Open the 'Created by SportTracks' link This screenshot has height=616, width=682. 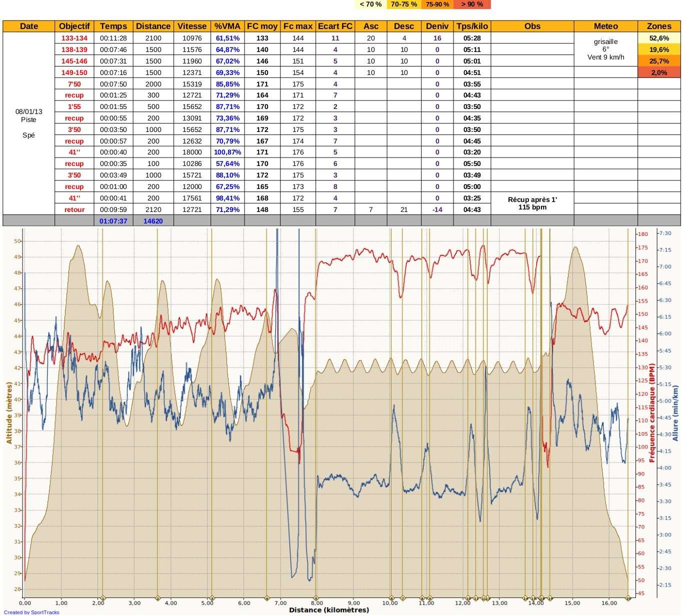point(31,612)
